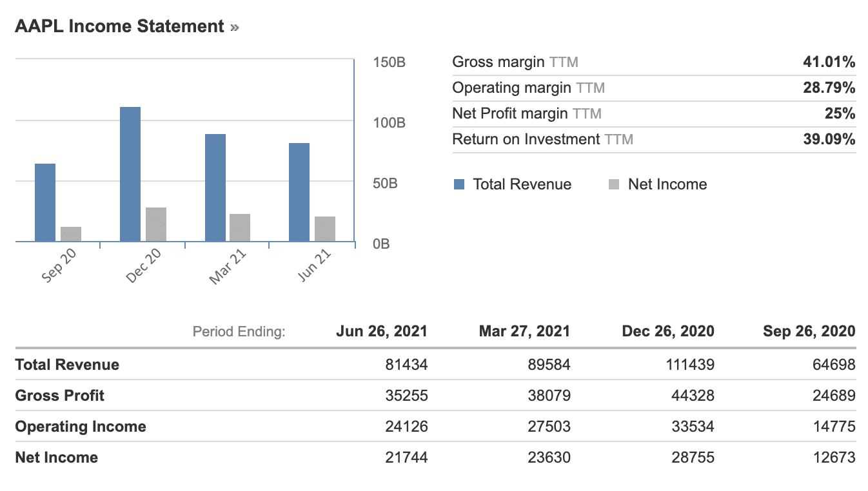This screenshot has width=868, height=491.
Task: Click Gross Profit value 35255
Action: (407, 396)
